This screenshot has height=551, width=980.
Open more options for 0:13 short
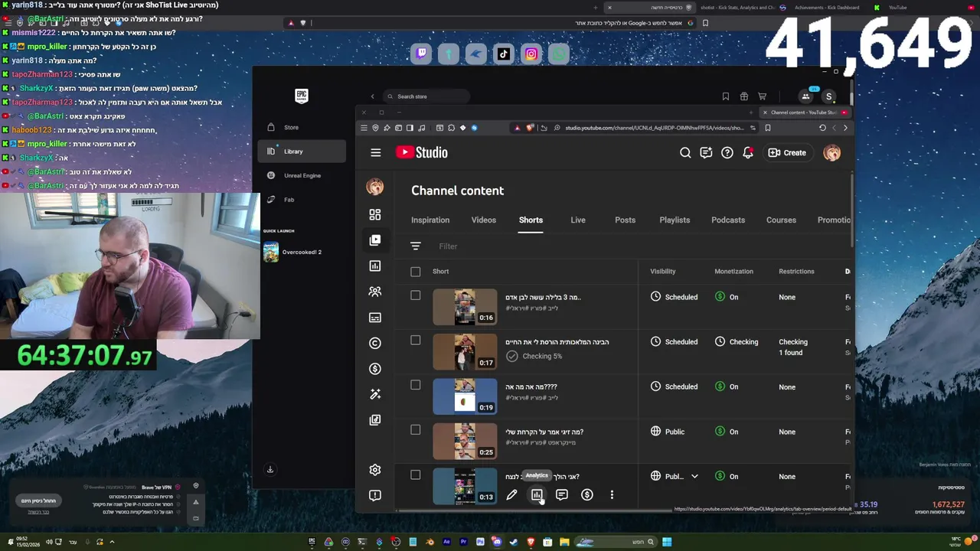point(612,495)
